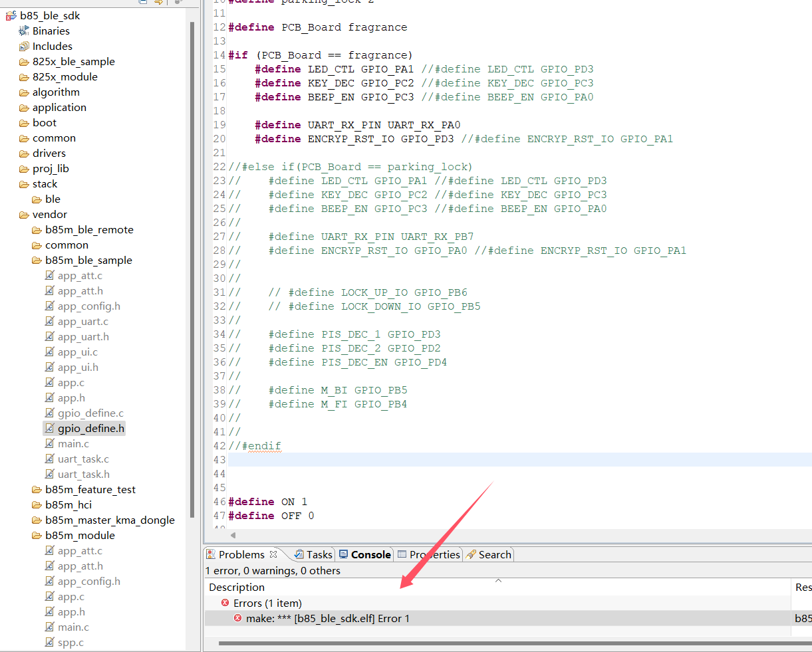Switch to the Tasks tab

tap(313, 554)
